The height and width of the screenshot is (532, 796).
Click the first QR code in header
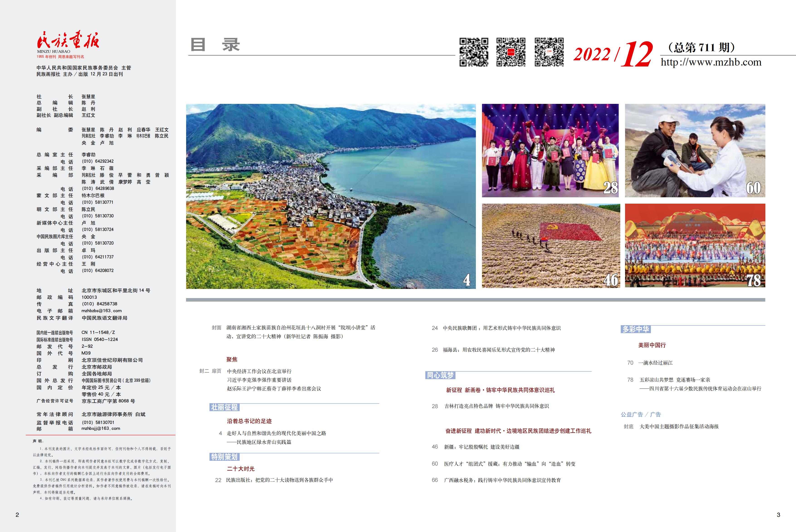474,52
